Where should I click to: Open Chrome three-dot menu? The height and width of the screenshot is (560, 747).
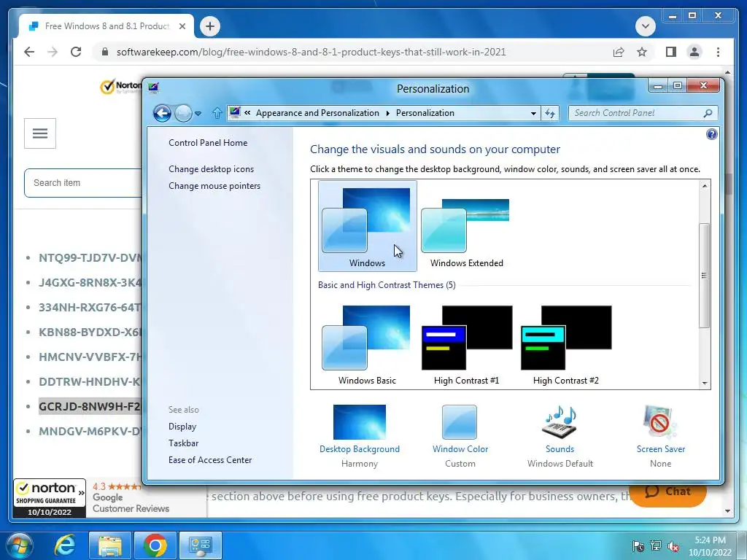tap(718, 52)
